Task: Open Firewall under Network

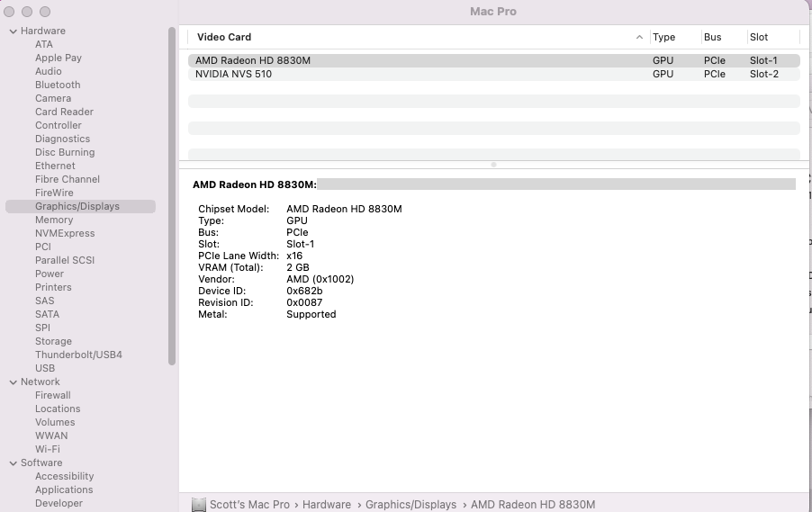Action: pos(53,395)
